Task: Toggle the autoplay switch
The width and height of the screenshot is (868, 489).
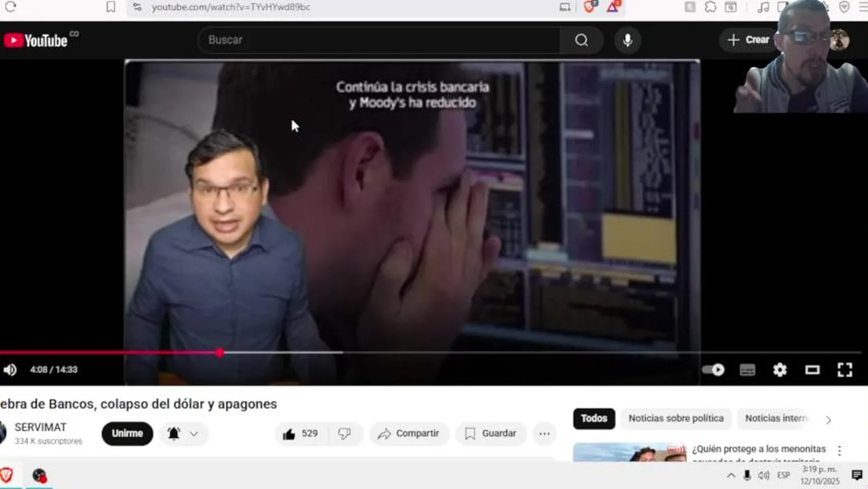Action: click(x=713, y=369)
